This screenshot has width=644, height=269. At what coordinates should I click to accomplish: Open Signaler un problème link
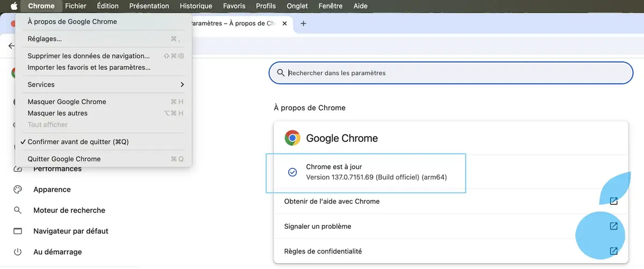coord(451,226)
